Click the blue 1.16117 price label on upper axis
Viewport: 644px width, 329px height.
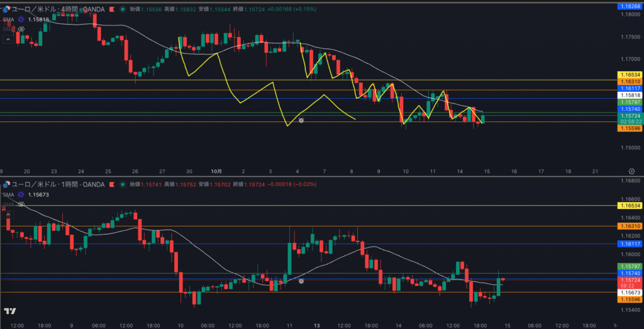point(630,89)
